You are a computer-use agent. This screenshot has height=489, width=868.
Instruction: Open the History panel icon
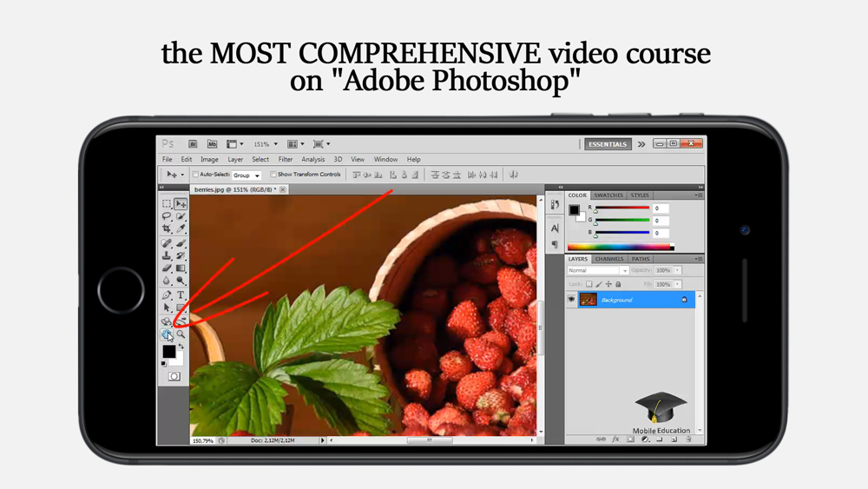coord(555,204)
